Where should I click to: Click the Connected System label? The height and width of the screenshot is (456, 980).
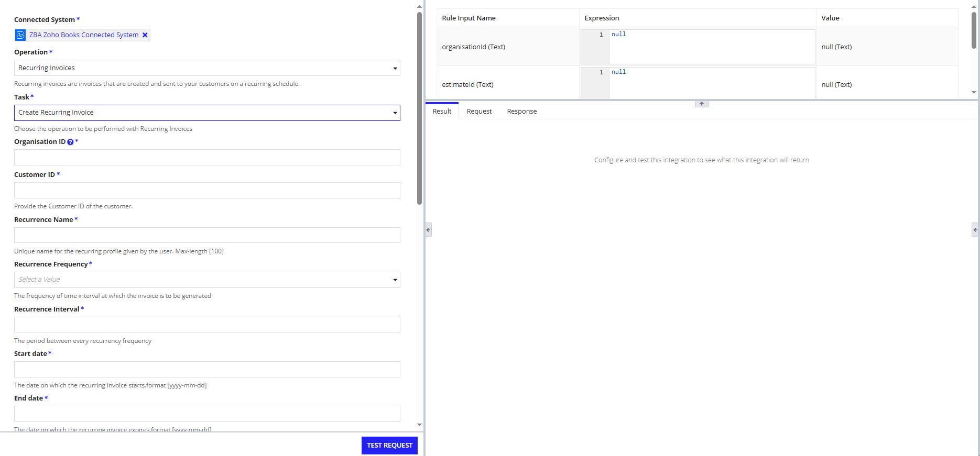click(x=45, y=19)
